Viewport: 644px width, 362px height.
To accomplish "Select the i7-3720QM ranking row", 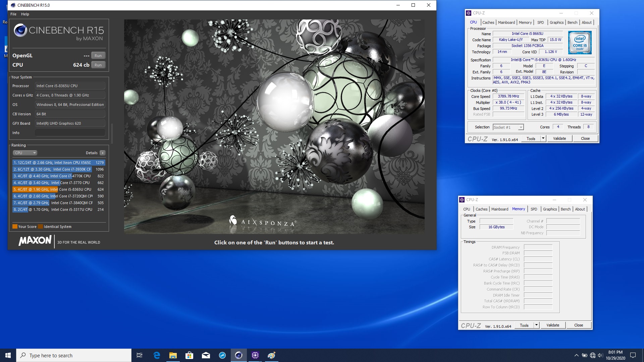I will click(x=59, y=196).
